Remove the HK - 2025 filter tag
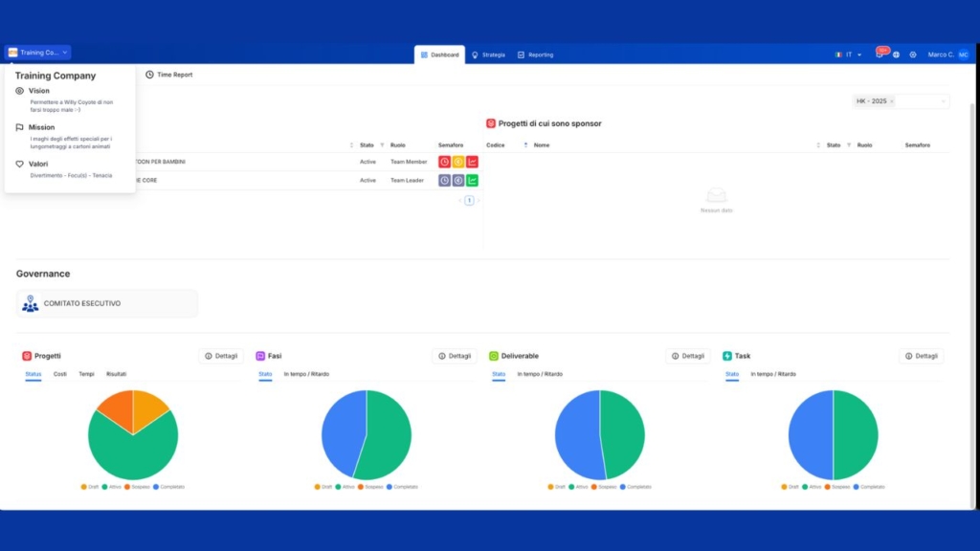This screenshot has width=980, height=551. [892, 101]
